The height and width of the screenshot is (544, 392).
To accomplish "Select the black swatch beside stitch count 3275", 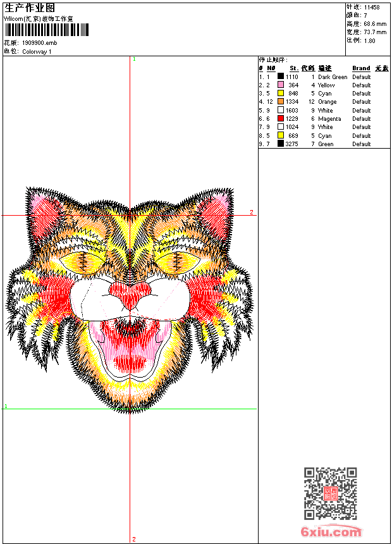I will pos(281,144).
